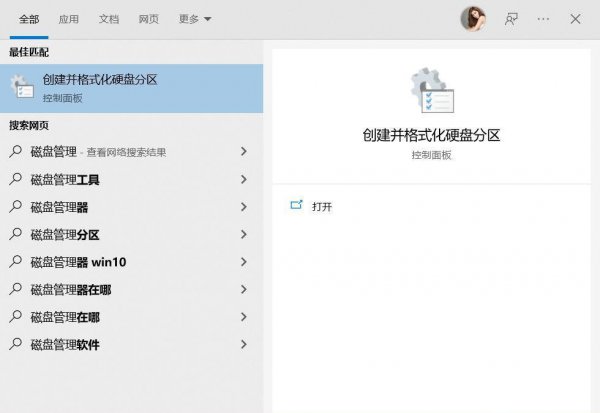Expand chevron next to 磁盘管理工具
The height and width of the screenshot is (413, 600).
click(244, 179)
